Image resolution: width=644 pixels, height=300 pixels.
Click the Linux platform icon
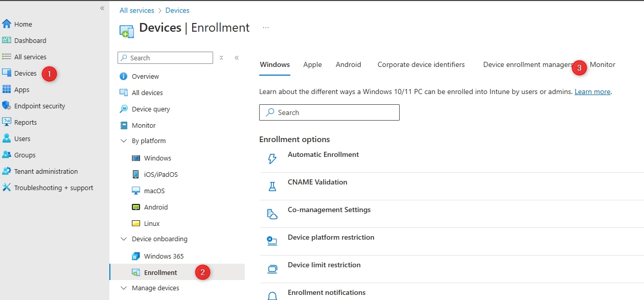(135, 223)
